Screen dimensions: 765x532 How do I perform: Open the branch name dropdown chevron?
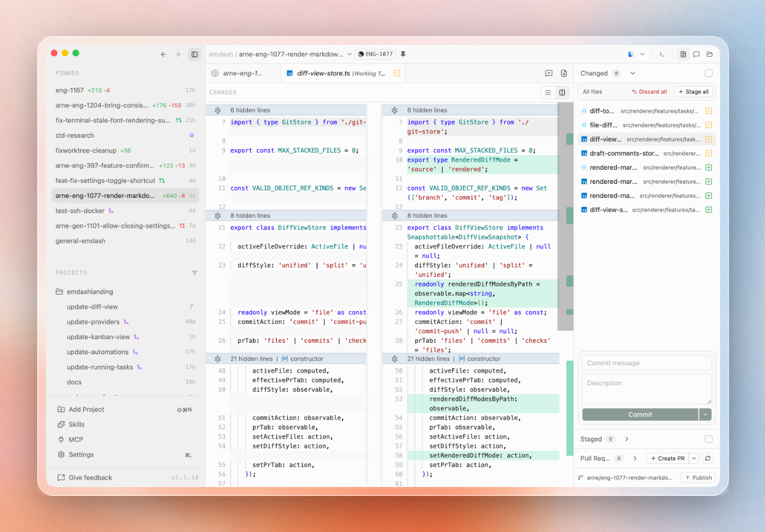[x=349, y=55]
